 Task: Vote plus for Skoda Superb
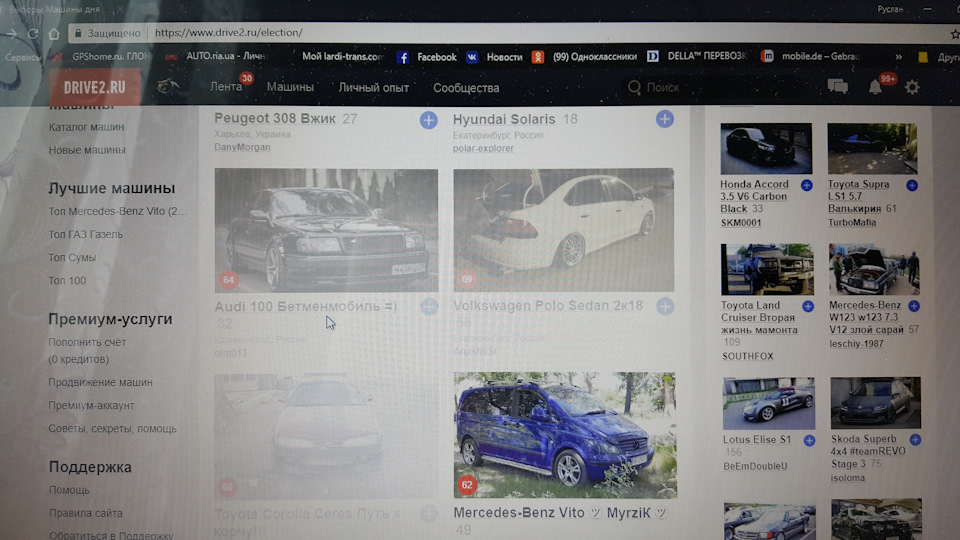(915, 439)
